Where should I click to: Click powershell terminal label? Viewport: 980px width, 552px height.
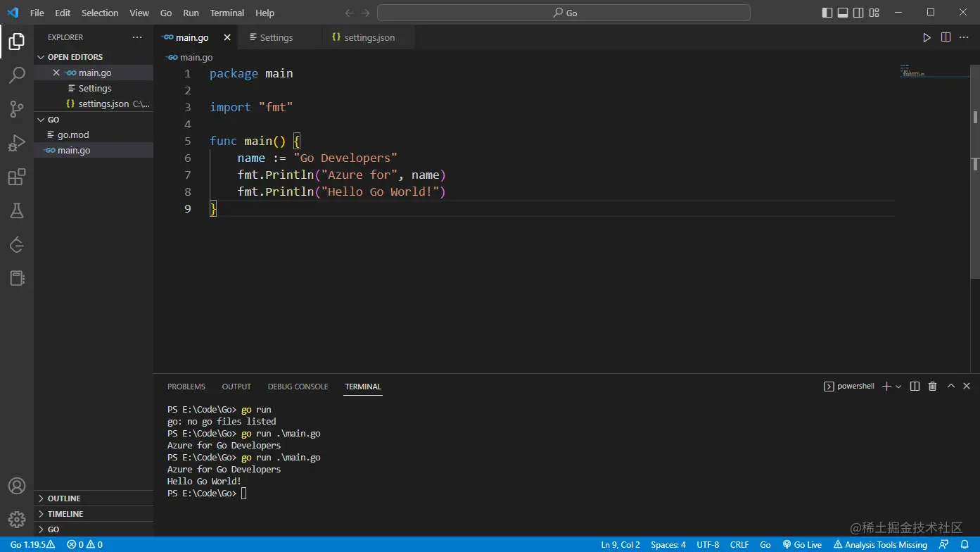click(849, 387)
